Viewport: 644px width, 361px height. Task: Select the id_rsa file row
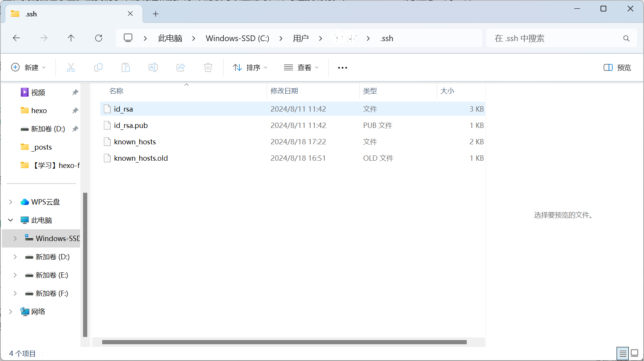pos(293,109)
